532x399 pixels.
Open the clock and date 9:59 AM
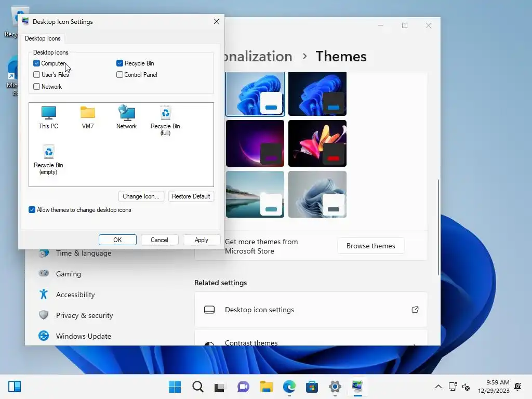pos(494,387)
